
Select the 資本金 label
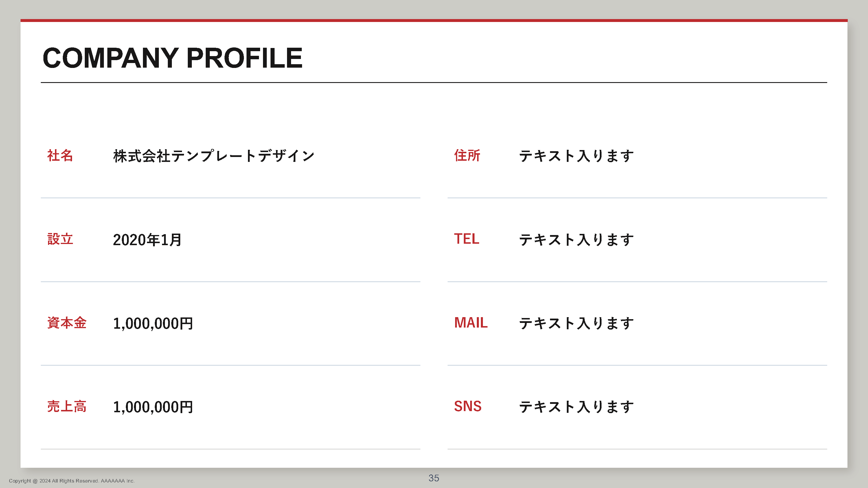point(67,323)
